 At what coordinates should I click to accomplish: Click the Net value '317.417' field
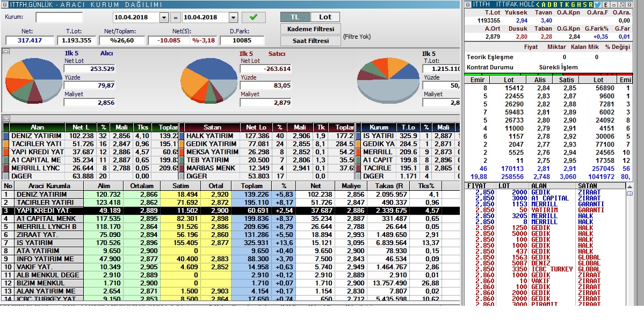pyautogui.click(x=30, y=40)
